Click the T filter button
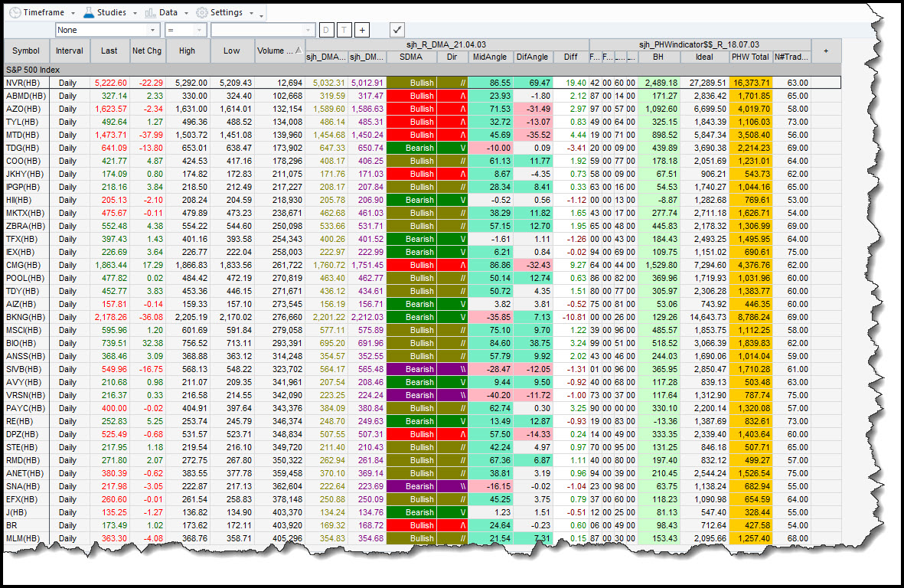Screen dimensions: 904x588 click(x=344, y=30)
